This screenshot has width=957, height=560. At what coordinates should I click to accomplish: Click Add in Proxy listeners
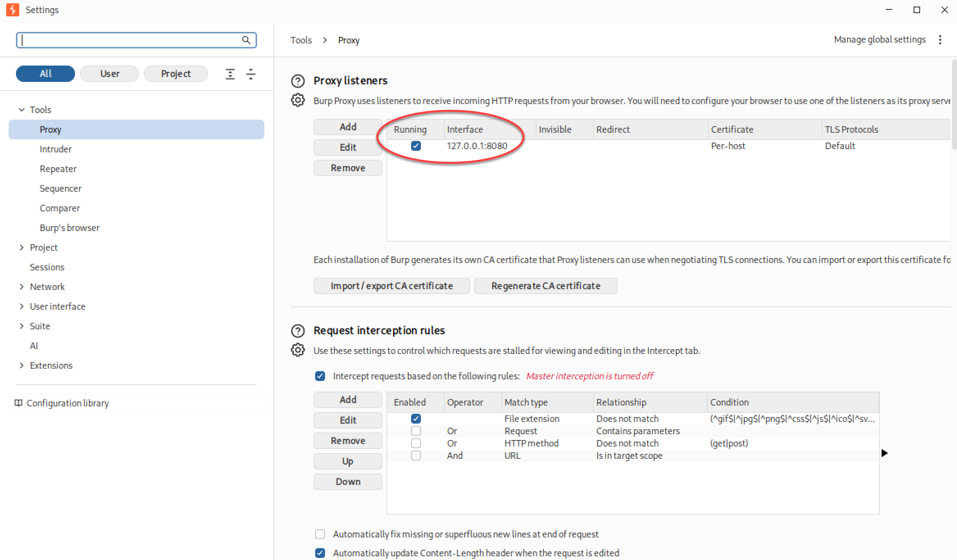[x=348, y=127]
